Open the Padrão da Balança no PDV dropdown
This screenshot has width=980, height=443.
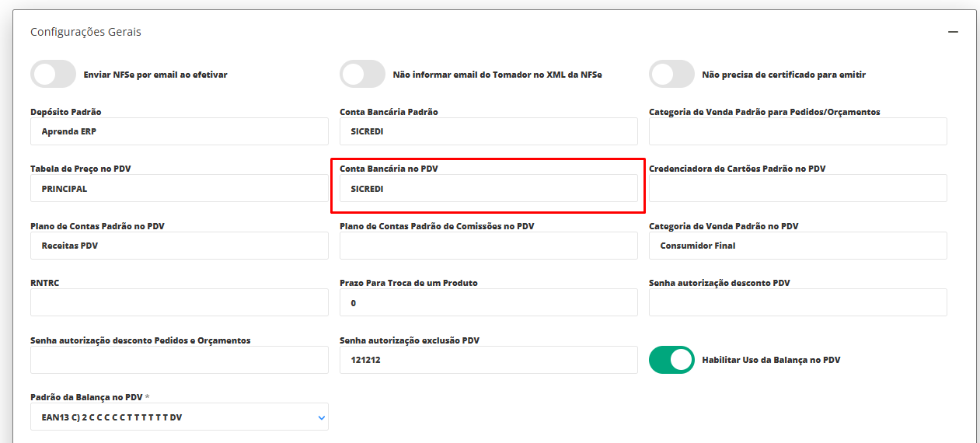click(179, 417)
